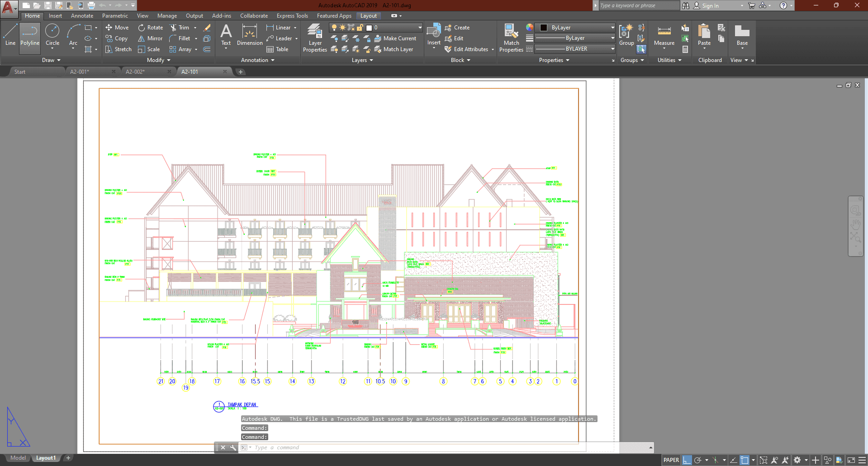Toggle PAPER space mode in status bar
The height and width of the screenshot is (466, 868).
(x=671, y=460)
